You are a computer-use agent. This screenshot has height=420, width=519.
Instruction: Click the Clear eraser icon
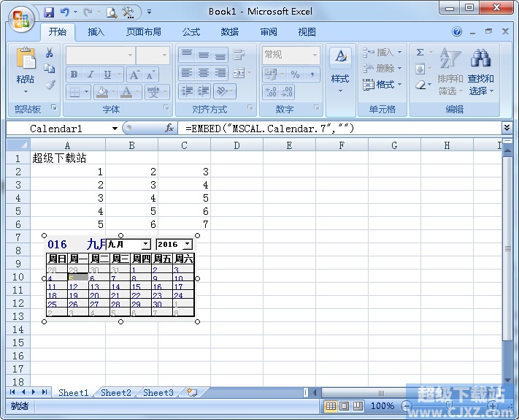pos(420,85)
